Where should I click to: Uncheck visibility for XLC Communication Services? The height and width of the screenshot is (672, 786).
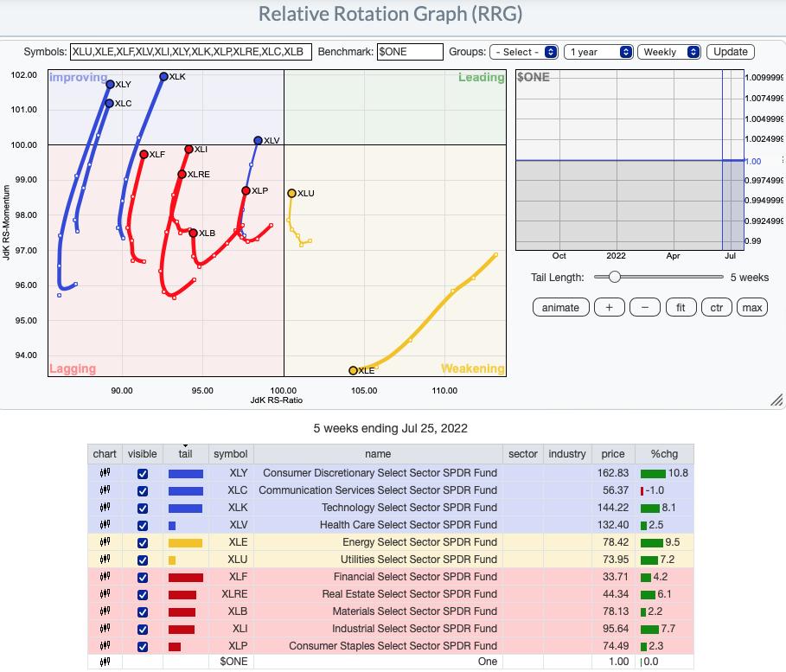pyautogui.click(x=143, y=490)
